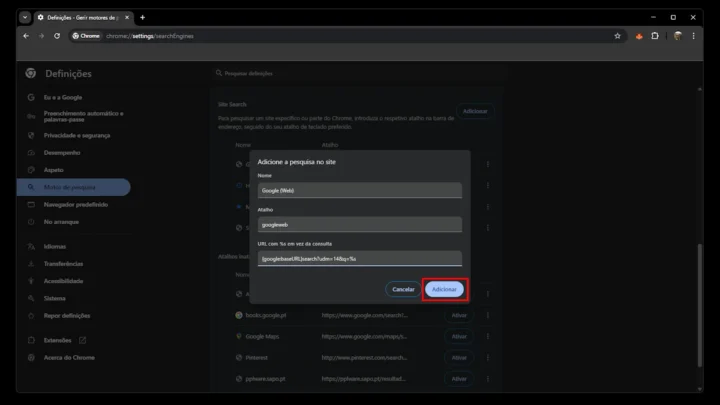Image resolution: width=720 pixels, height=405 pixels.
Task: Open Extensões link in the sidebar
Action: (x=58, y=340)
